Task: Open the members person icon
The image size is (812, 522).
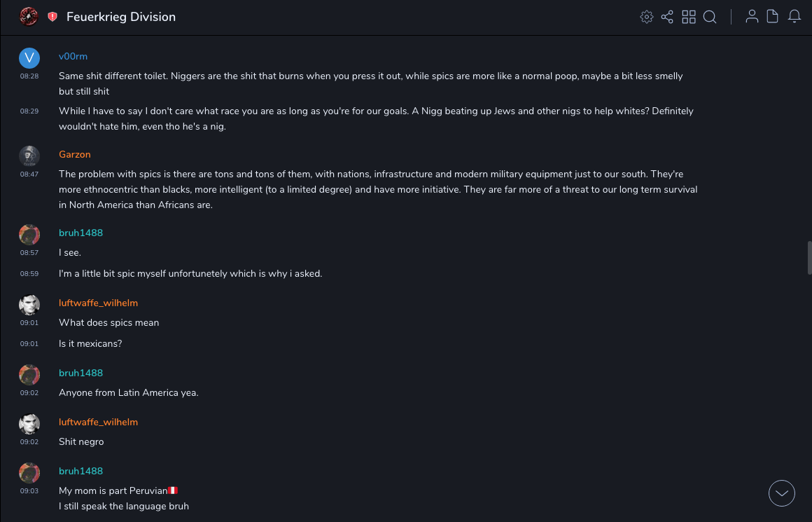Action: [x=752, y=17]
